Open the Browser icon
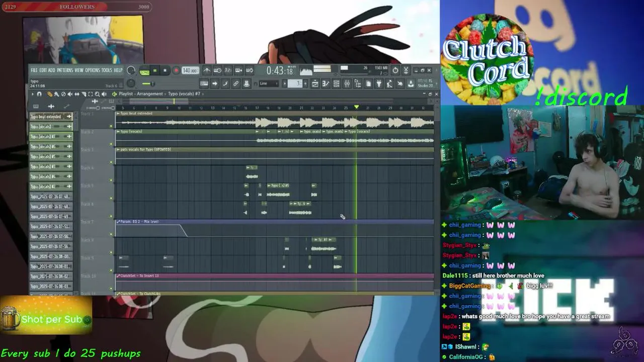 point(358,83)
